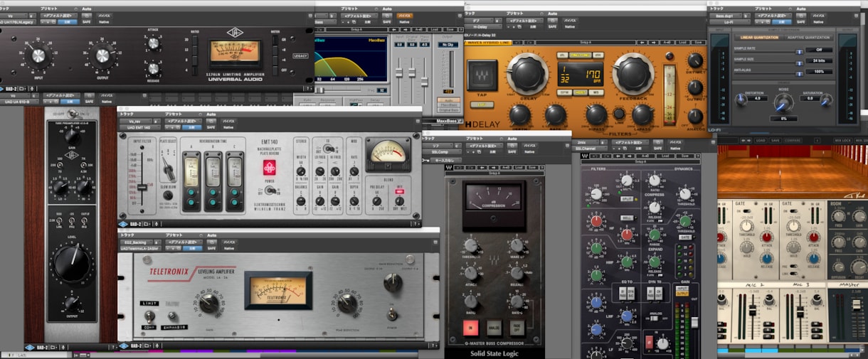868x359 pixels.
Task: Switch to Linear Quantization tab in Lo-Fi
Action: tap(758, 37)
